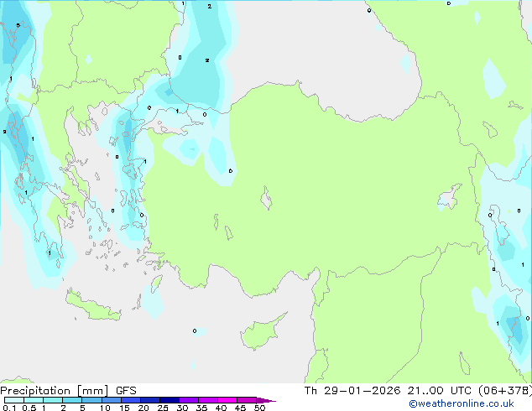Select the 35–40 mm legend swatch
The width and height of the screenshot is (532, 411).
207,400
